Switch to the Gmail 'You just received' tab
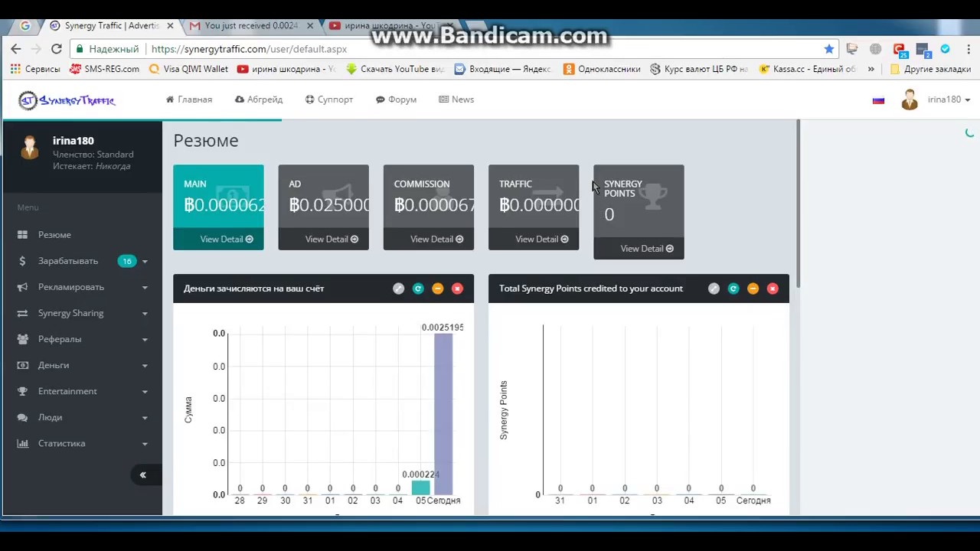This screenshot has height=551, width=980. [x=250, y=25]
